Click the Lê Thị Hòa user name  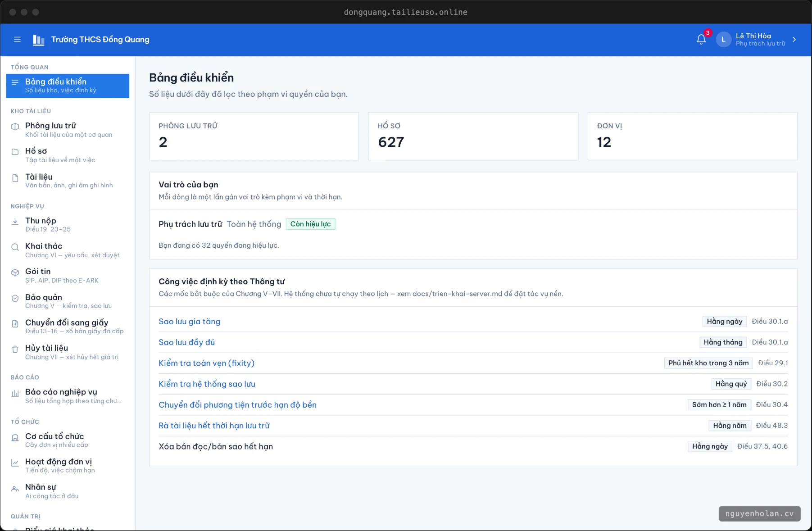pos(753,36)
